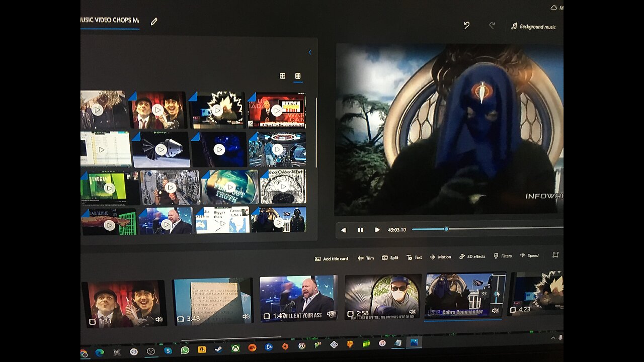Open the Split tool

(390, 257)
